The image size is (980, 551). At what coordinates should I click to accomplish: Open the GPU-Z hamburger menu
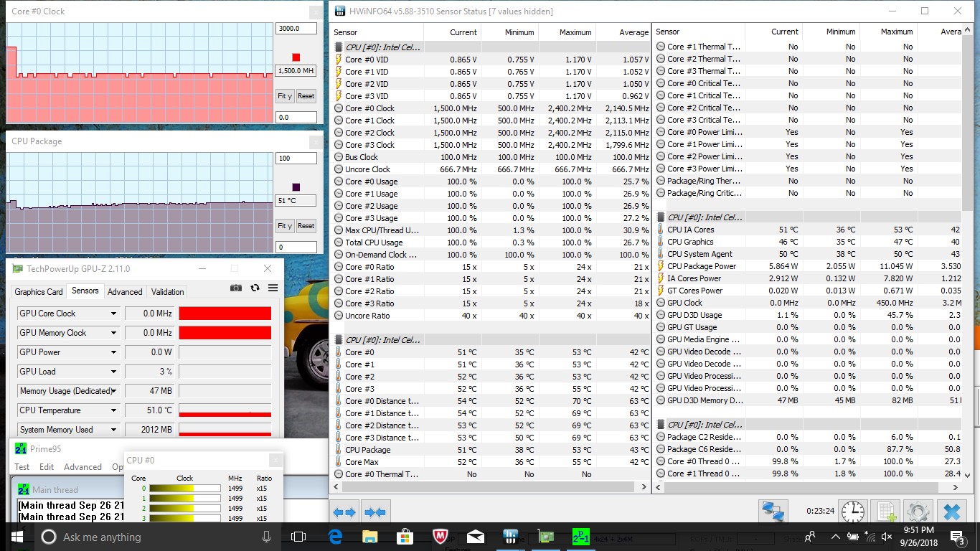click(273, 288)
